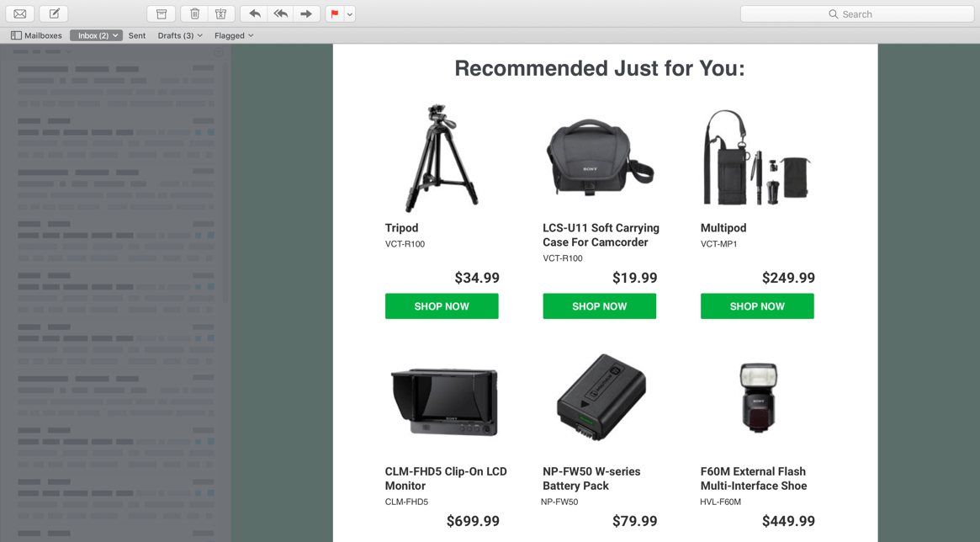Click the $699.99 price
Viewport: 980px width, 542px height.
click(473, 521)
